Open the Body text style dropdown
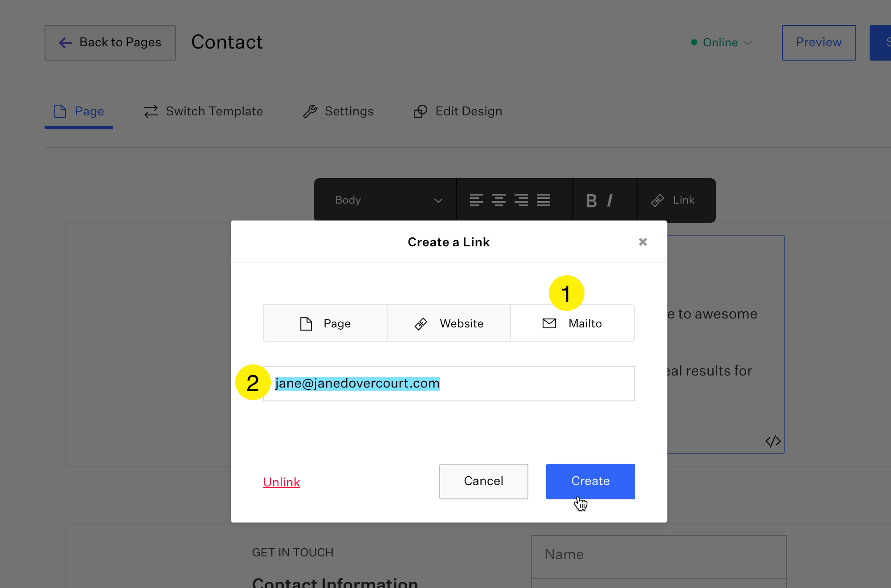891x588 pixels. tap(386, 200)
